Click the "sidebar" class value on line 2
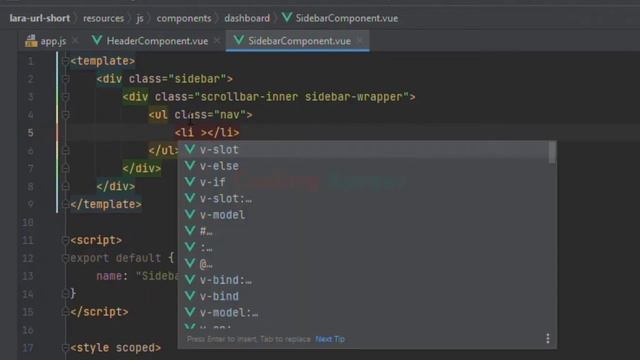Viewport: 640px width, 360px height. pos(197,79)
